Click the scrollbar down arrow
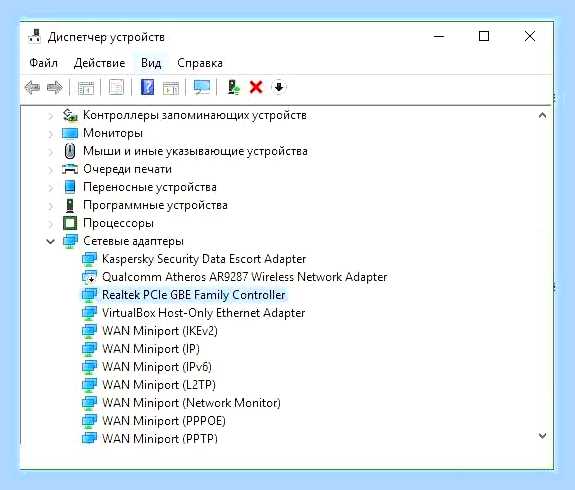This screenshot has width=575, height=490. pos(542,436)
